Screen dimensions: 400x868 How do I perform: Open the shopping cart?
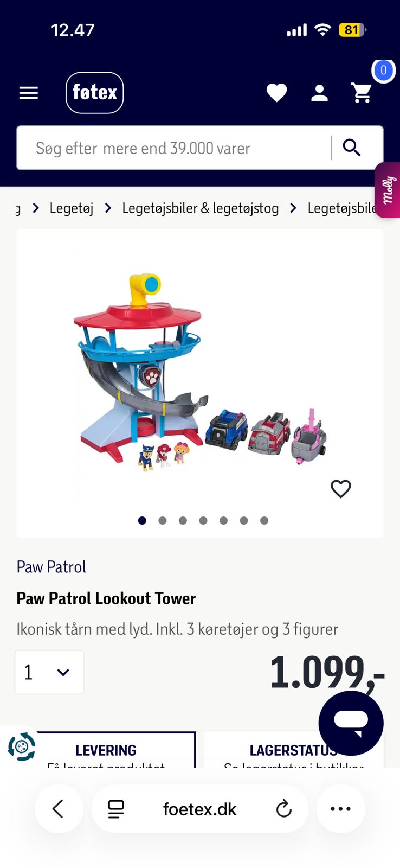pos(362,93)
